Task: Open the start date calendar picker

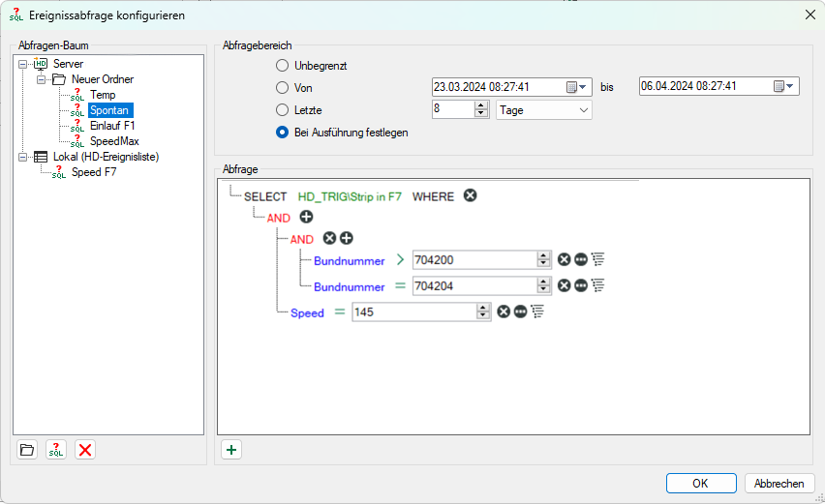Action: [x=575, y=87]
